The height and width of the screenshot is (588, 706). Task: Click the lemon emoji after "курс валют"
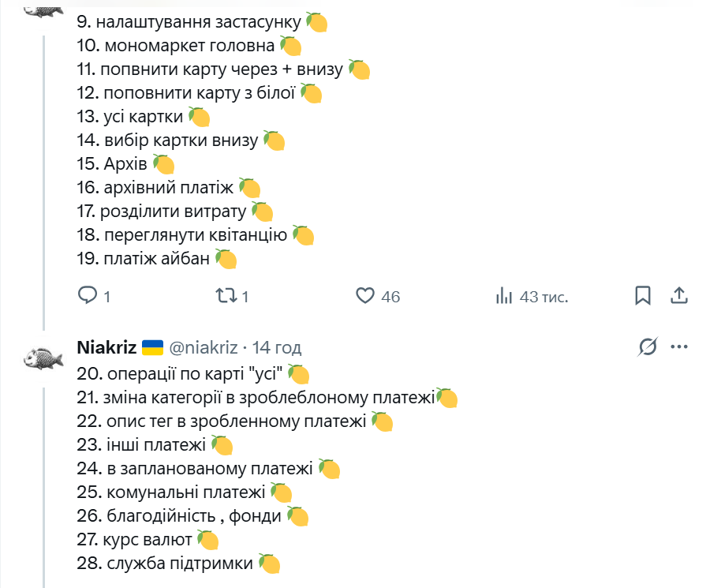207,541
